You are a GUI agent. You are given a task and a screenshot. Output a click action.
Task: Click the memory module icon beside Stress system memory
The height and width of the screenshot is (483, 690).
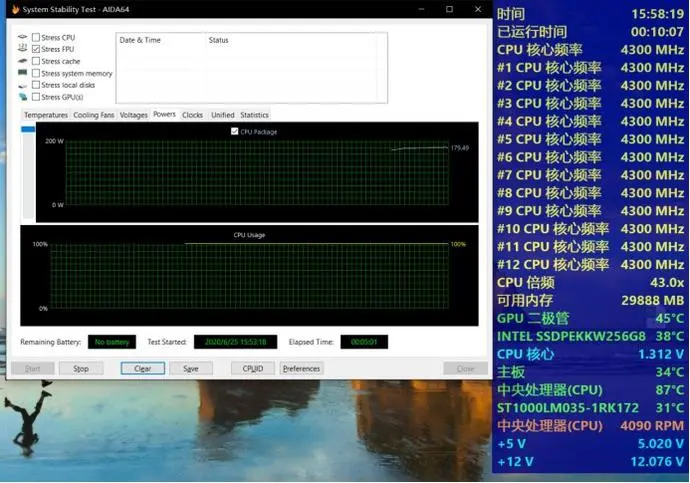(22, 73)
